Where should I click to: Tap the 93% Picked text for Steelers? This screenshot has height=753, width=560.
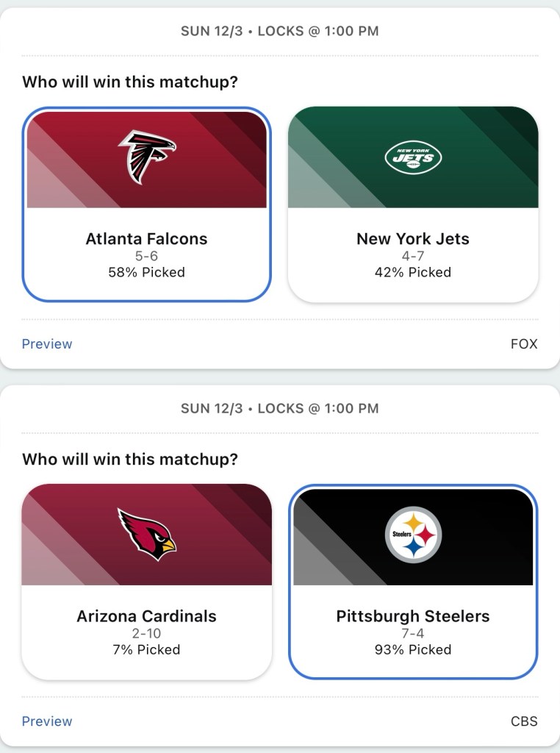tap(413, 649)
